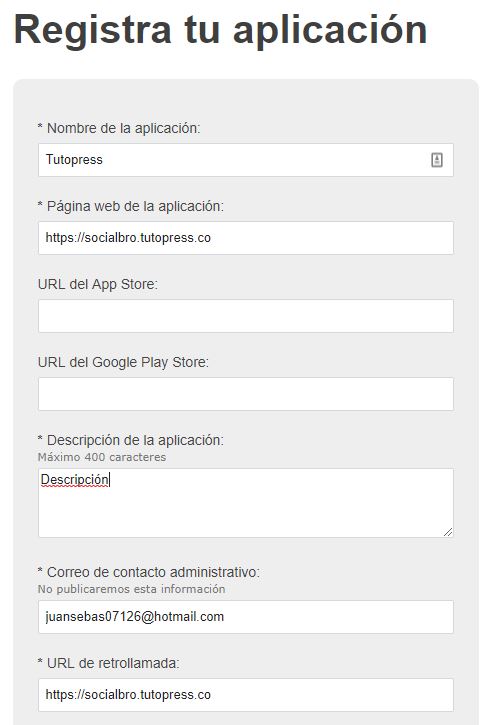Screen dimensions: 493x725
Task: Click the Página web de la aplicación label
Action: click(130, 206)
